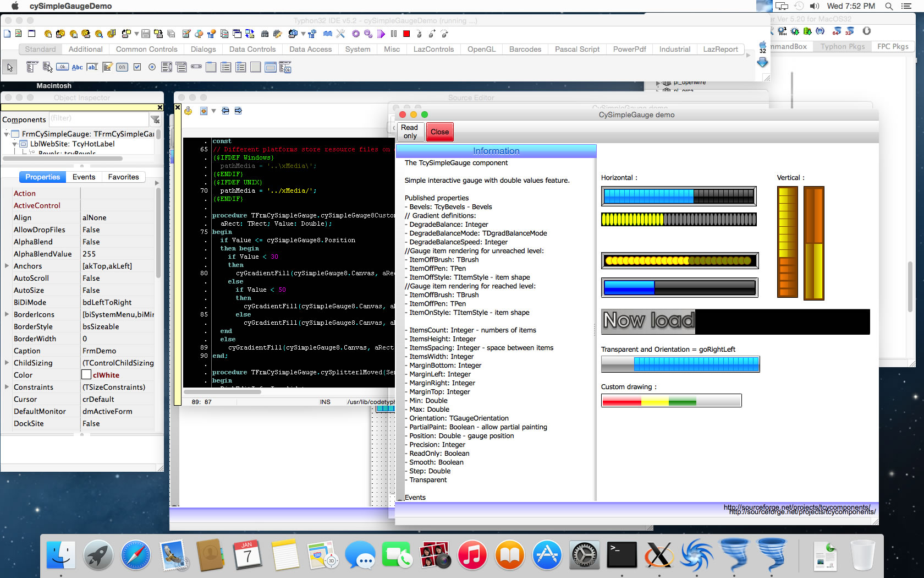
Task: Expand the BorderIcons property
Action: click(x=7, y=314)
